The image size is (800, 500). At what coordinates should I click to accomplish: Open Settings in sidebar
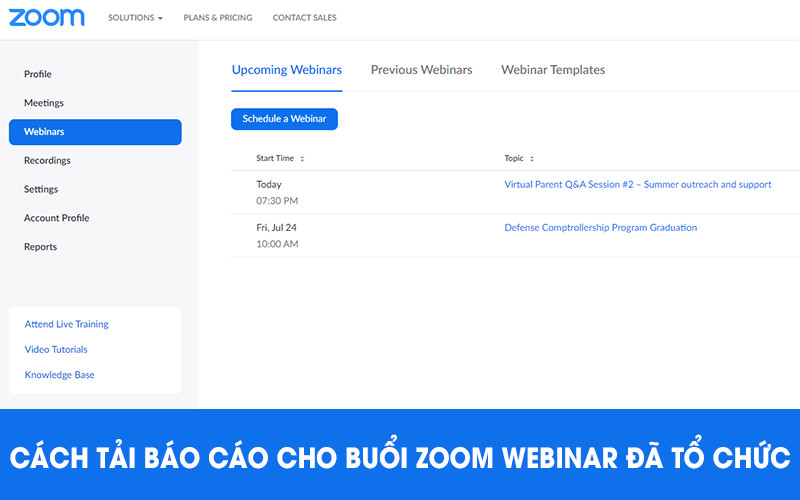pyautogui.click(x=41, y=189)
